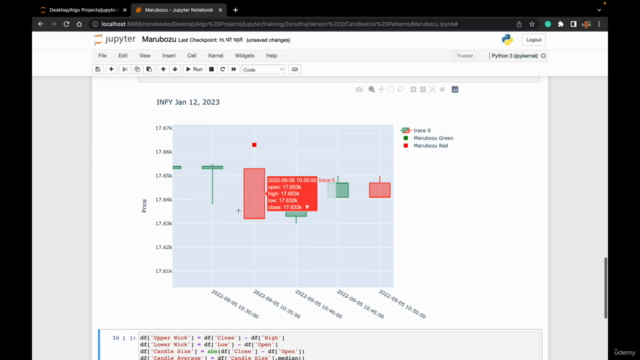The image size is (640, 360).
Task: Click the Marubozu notebook title to rename
Action: coord(159,40)
